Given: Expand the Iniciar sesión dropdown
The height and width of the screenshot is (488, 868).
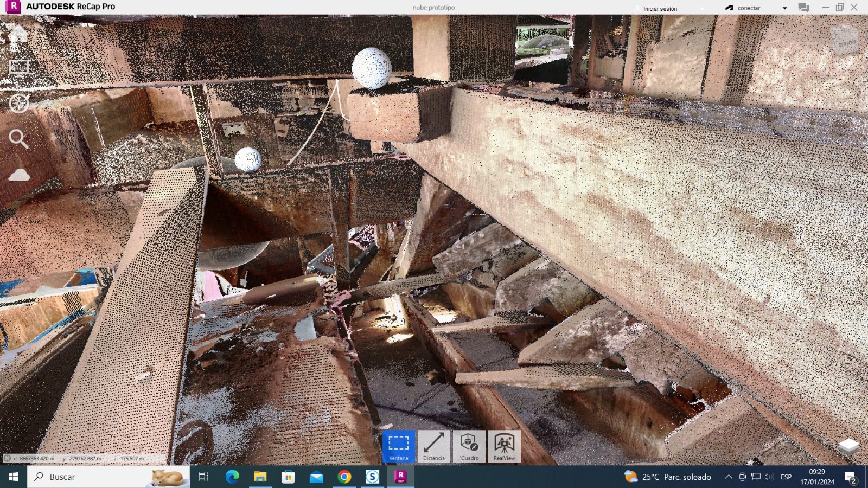Looking at the screenshot, I should (702, 9).
